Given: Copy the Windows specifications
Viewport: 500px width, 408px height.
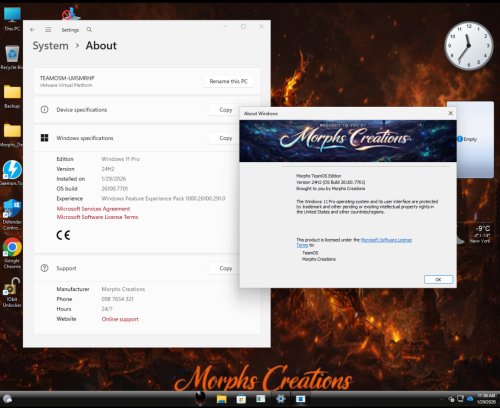Looking at the screenshot, I should tap(226, 138).
